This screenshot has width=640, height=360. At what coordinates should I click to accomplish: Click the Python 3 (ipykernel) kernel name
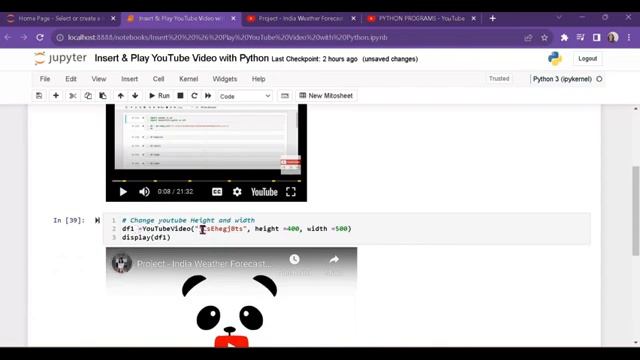point(562,79)
